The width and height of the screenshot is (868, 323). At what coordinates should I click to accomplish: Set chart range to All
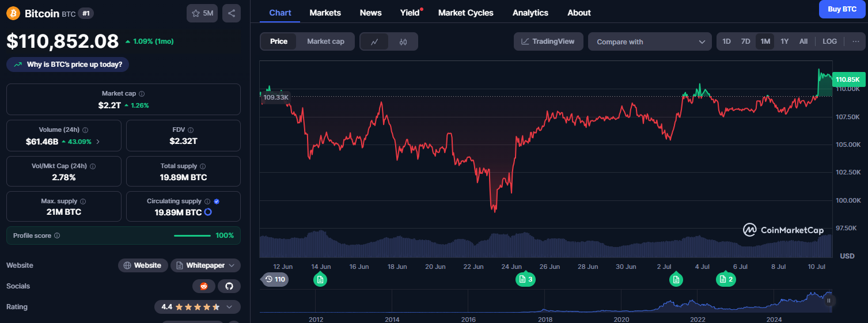click(803, 41)
